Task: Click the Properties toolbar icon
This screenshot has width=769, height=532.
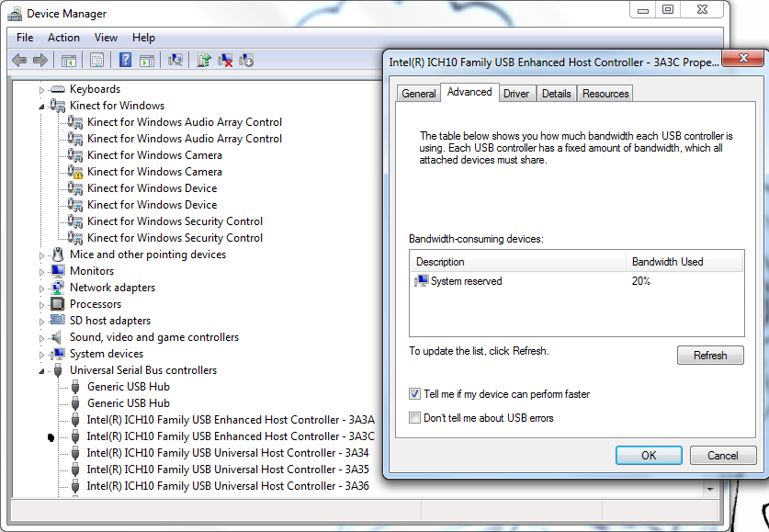Action: (96, 61)
